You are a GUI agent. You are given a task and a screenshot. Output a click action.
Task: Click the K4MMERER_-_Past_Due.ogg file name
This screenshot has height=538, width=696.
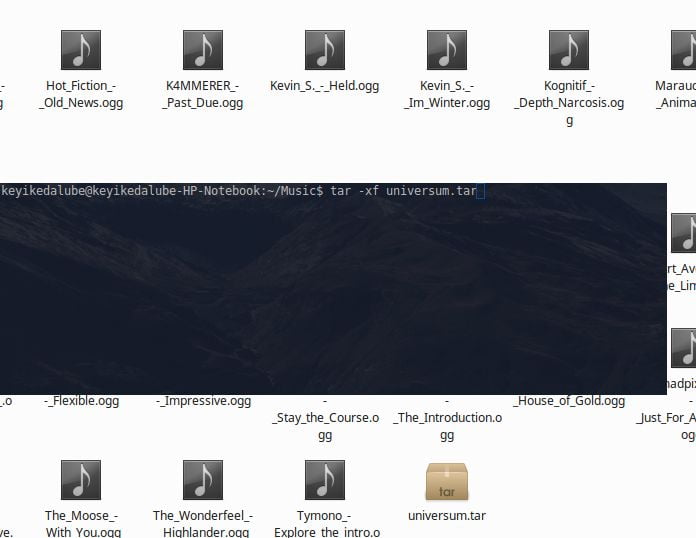[x=203, y=94]
